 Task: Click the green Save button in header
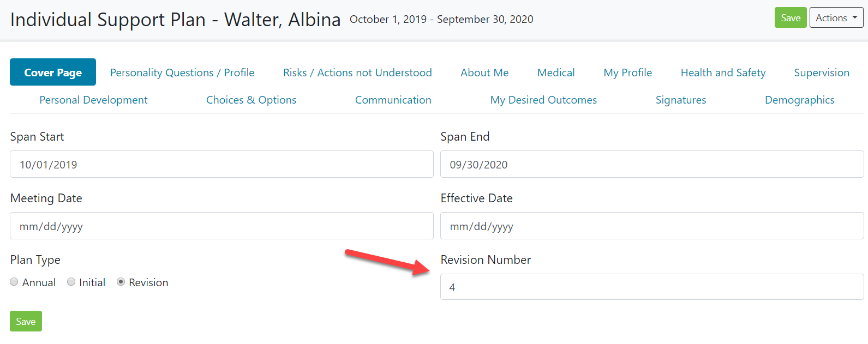pos(790,18)
